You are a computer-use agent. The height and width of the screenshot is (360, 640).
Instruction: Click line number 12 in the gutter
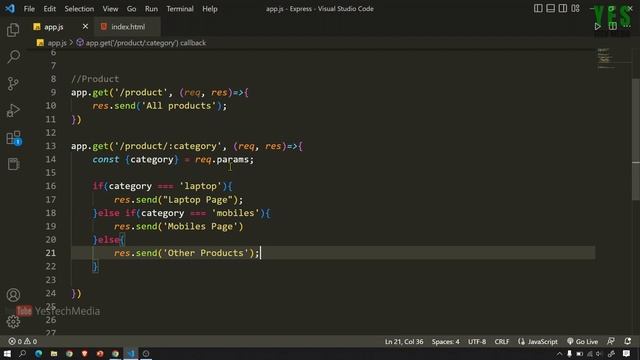point(51,133)
